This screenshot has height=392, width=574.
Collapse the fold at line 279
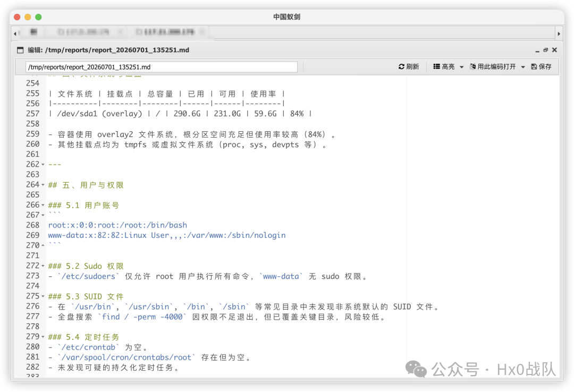pyautogui.click(x=43, y=336)
